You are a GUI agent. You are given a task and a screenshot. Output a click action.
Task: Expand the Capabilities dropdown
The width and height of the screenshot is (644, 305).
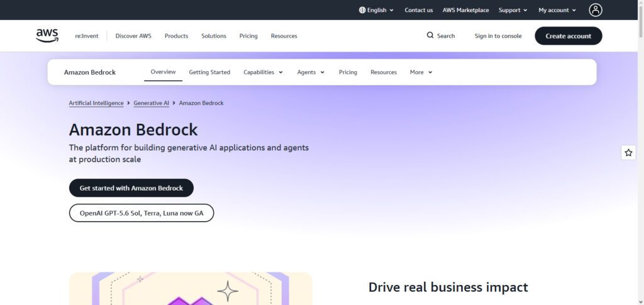click(264, 72)
